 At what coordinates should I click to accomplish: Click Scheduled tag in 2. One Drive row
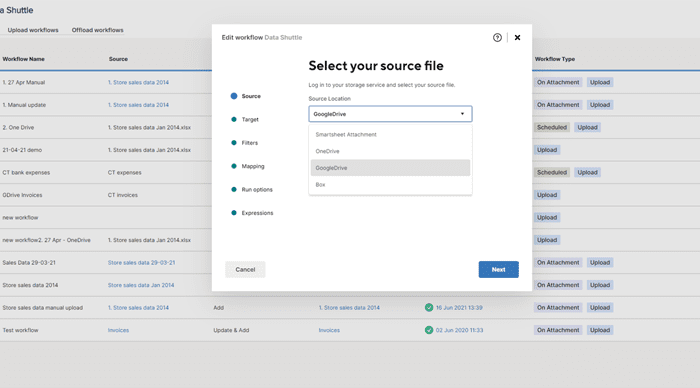[x=552, y=128]
